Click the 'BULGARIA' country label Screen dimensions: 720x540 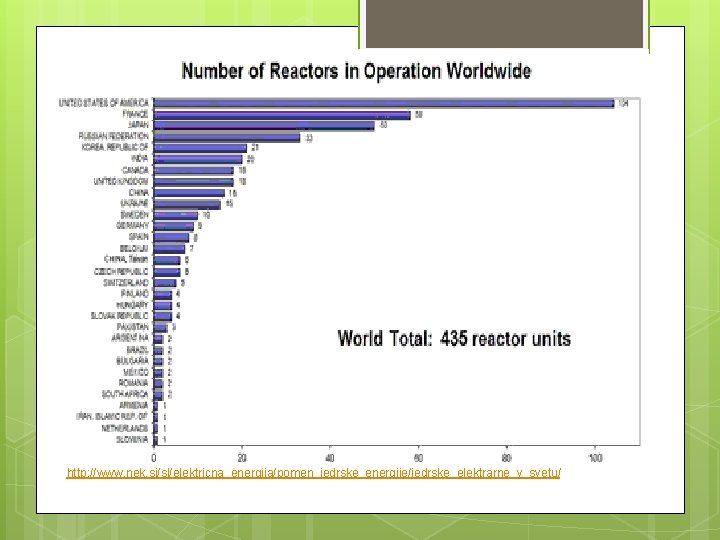133,361
